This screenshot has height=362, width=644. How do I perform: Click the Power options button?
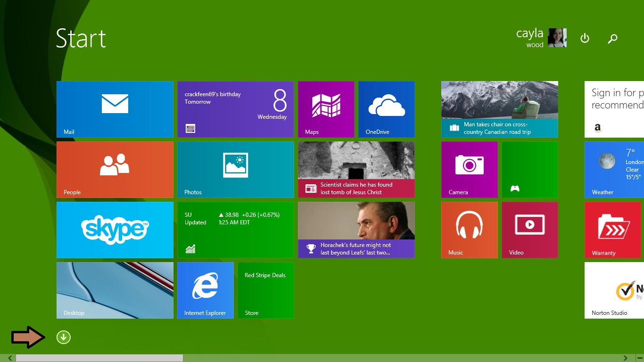[x=585, y=38]
